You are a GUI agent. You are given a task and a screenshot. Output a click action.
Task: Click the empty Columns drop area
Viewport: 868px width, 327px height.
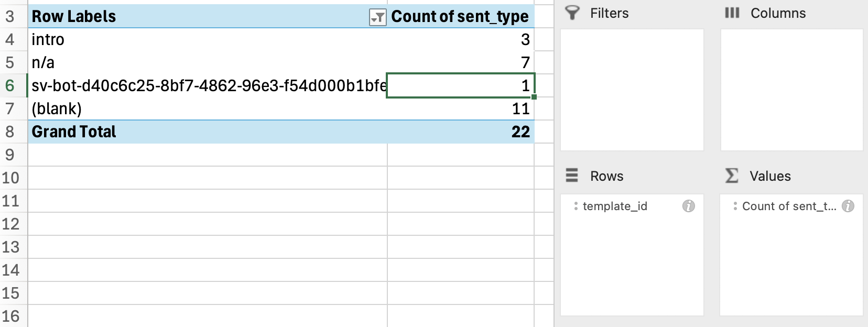point(791,90)
